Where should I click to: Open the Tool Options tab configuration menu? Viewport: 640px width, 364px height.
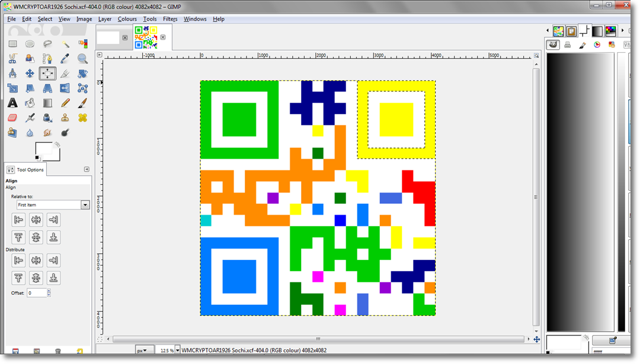pyautogui.click(x=87, y=169)
